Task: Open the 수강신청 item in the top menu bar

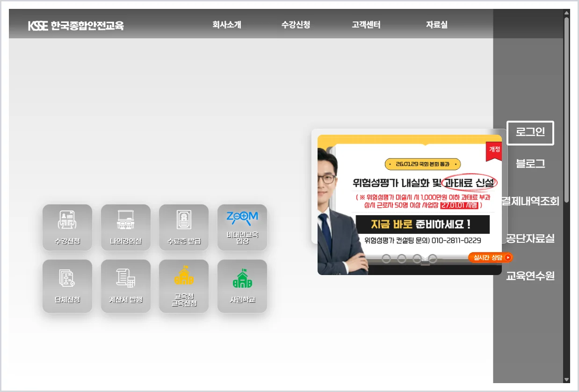Action: point(296,25)
